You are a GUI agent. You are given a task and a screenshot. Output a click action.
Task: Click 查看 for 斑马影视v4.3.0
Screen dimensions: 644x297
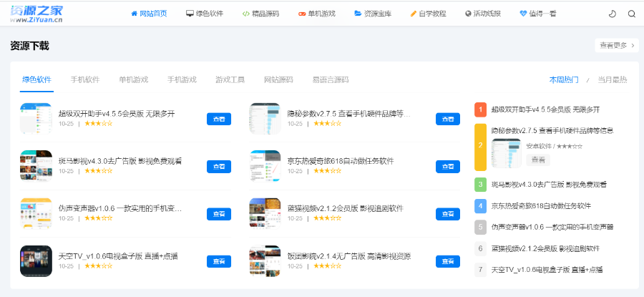coord(219,166)
